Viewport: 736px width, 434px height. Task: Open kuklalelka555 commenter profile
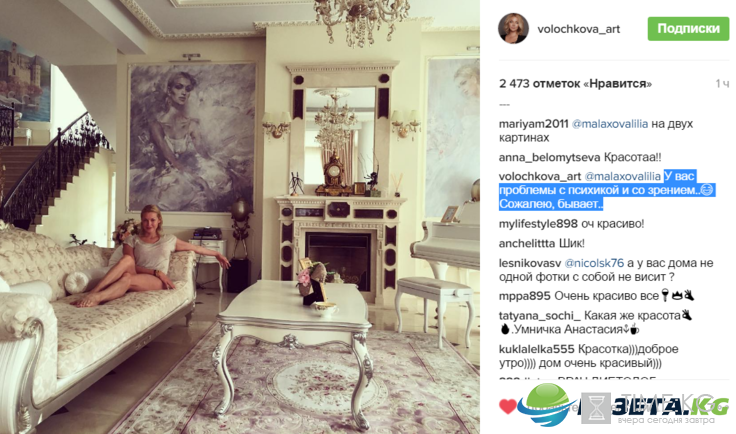pyautogui.click(x=537, y=349)
